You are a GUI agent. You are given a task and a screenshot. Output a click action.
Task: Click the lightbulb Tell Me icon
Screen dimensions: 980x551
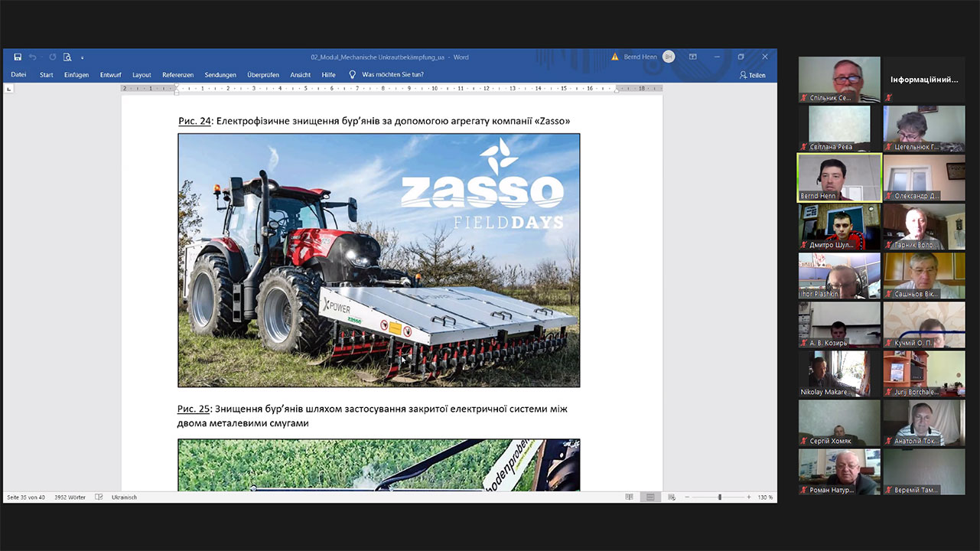pos(353,75)
